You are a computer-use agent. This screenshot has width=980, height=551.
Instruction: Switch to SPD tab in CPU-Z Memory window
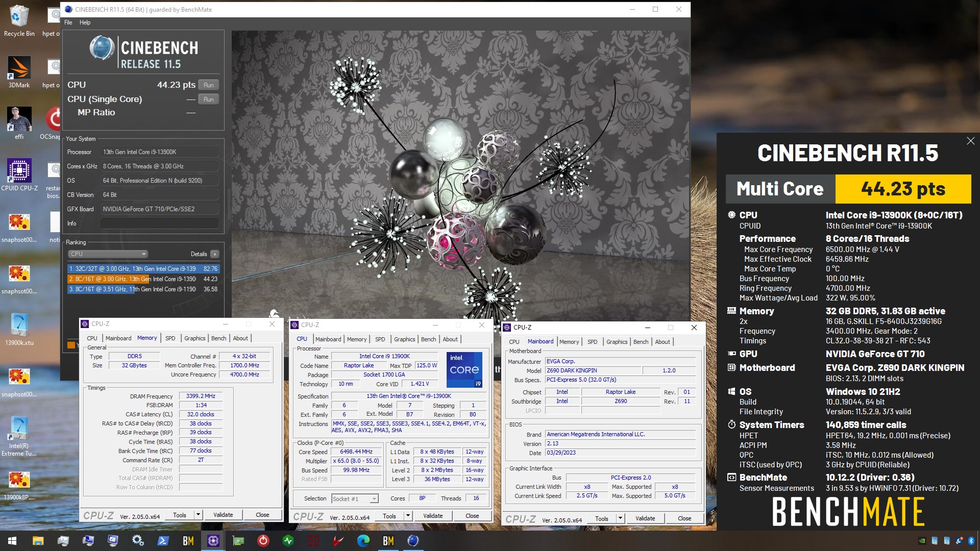pos(170,338)
